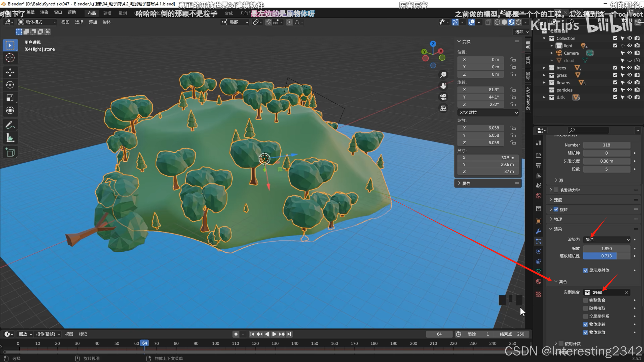
Task: Expand the 毛发动力学 panel
Action: click(x=551, y=190)
